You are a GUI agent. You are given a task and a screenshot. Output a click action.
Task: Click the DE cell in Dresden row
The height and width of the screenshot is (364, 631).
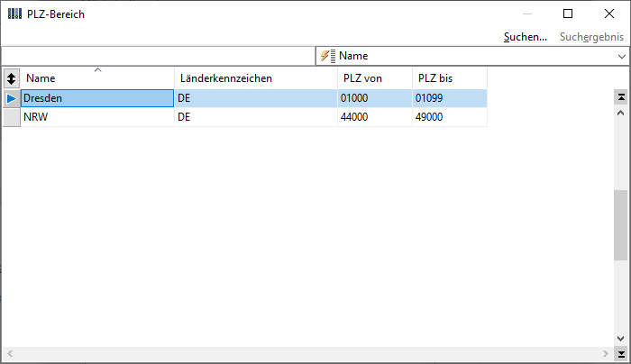pyautogui.click(x=256, y=98)
